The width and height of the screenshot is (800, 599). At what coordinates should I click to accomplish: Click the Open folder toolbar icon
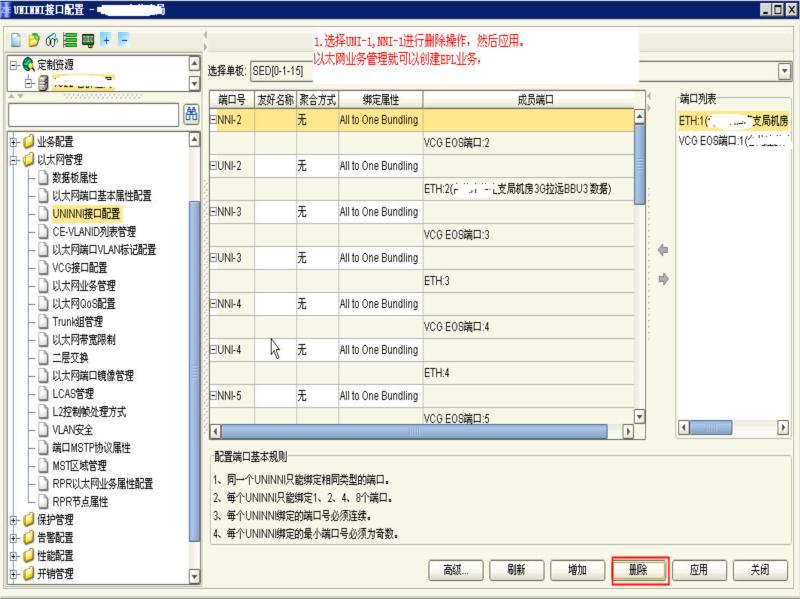[33, 40]
